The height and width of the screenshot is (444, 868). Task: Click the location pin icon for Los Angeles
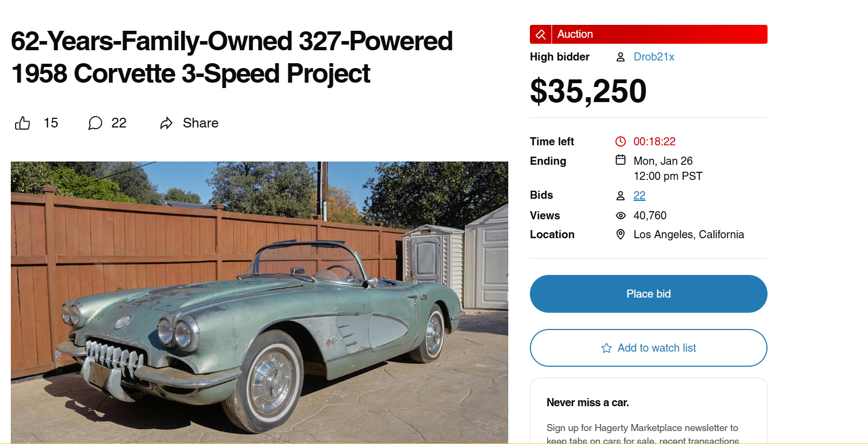coord(620,234)
